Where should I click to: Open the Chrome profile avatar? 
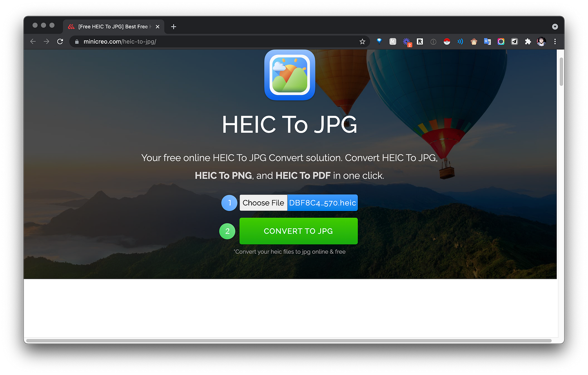542,42
